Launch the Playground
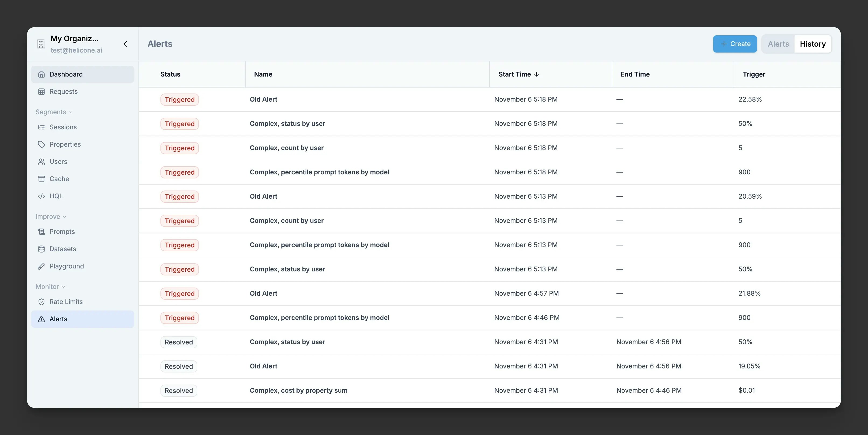The width and height of the screenshot is (868, 435). click(x=66, y=266)
